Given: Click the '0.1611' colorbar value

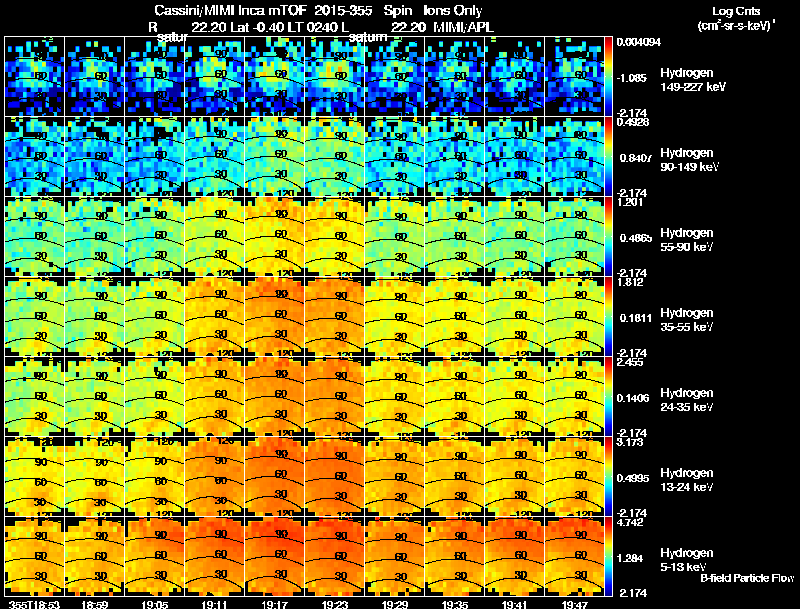Looking at the screenshot, I should (636, 318).
